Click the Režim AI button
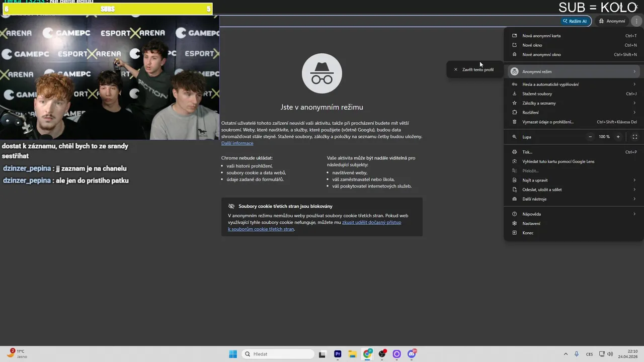 click(575, 21)
